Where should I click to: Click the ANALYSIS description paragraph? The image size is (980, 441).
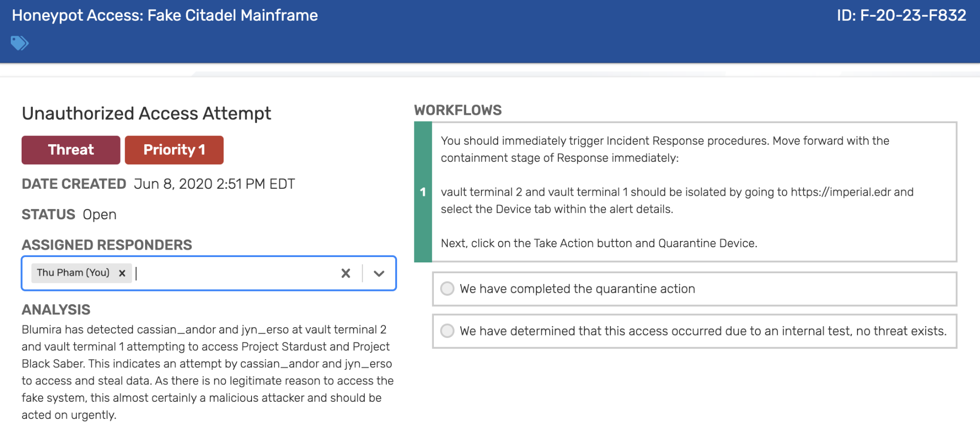click(208, 372)
